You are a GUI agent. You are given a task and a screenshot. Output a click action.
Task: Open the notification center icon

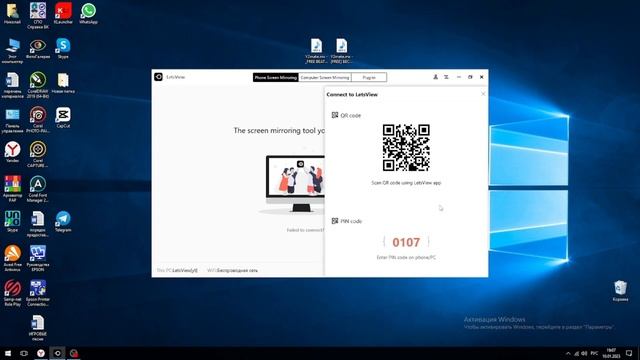coord(629,353)
